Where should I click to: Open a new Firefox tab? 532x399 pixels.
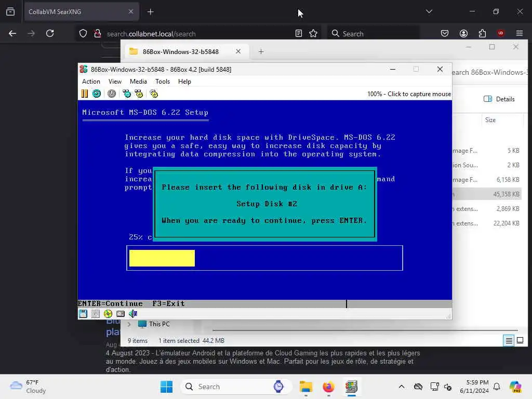pos(150,12)
